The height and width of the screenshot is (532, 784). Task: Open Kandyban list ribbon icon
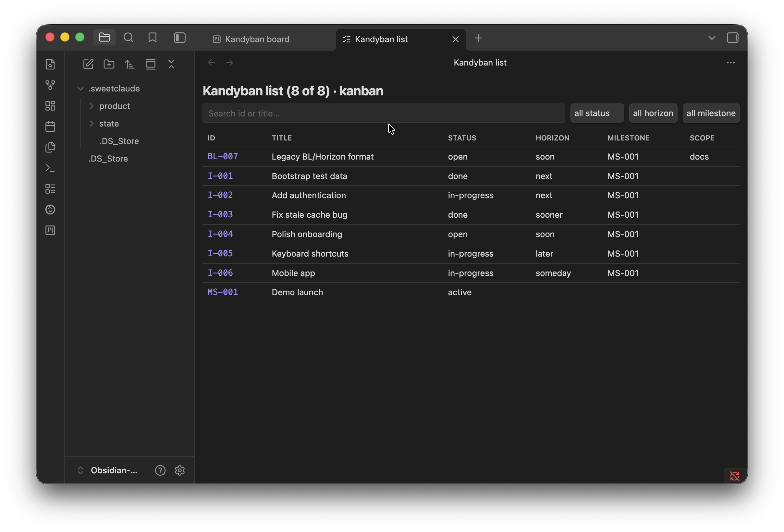tap(50, 189)
